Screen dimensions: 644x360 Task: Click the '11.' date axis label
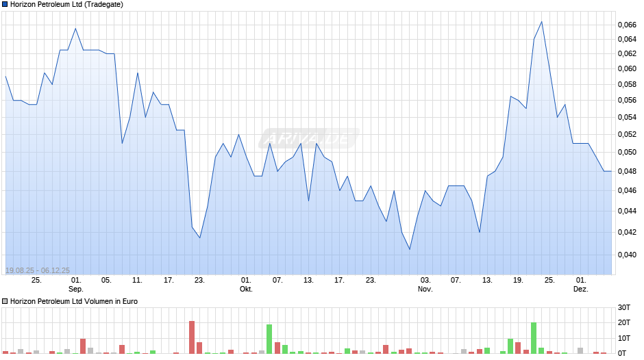pyautogui.click(x=137, y=281)
